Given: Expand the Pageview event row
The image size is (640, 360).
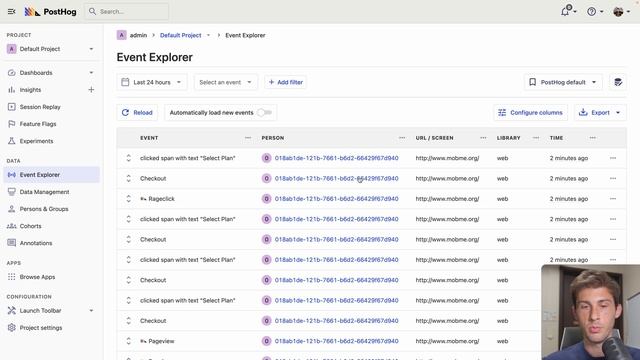Looking at the screenshot, I should click(129, 341).
